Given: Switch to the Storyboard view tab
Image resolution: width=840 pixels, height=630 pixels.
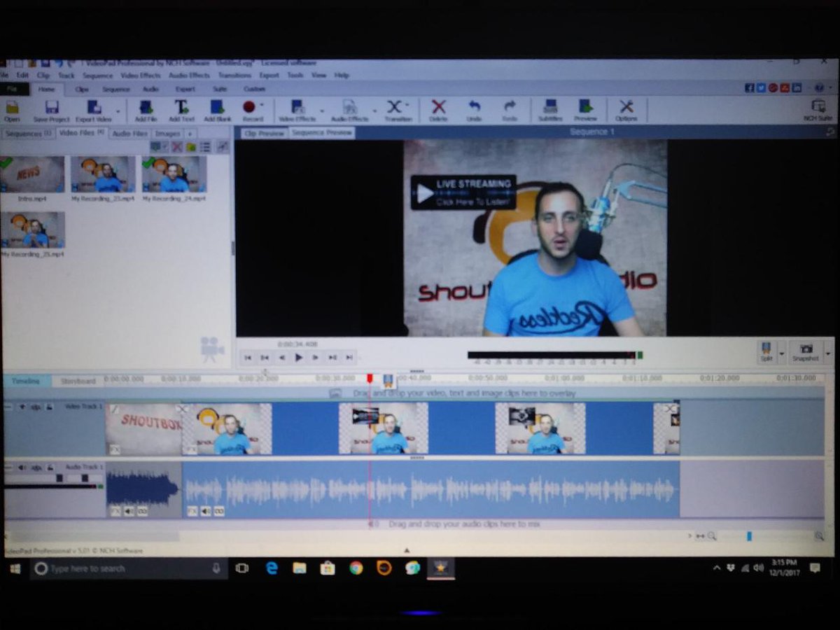Looking at the screenshot, I should (x=78, y=381).
